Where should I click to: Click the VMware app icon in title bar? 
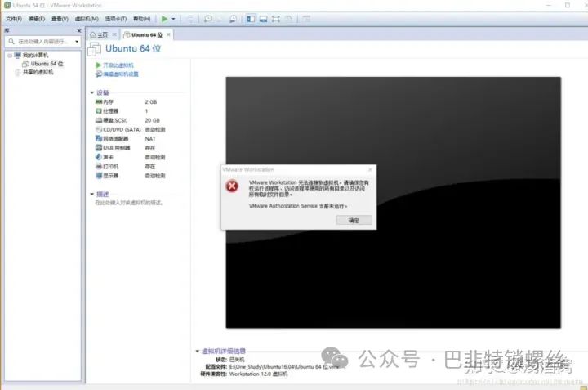pos(7,5)
